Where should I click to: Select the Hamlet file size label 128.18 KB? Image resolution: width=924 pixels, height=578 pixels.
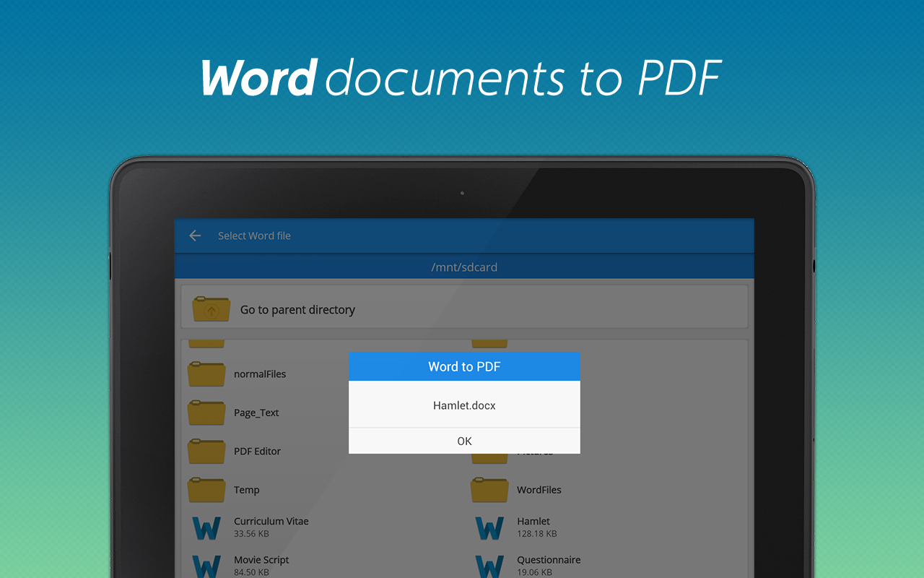coord(539,533)
